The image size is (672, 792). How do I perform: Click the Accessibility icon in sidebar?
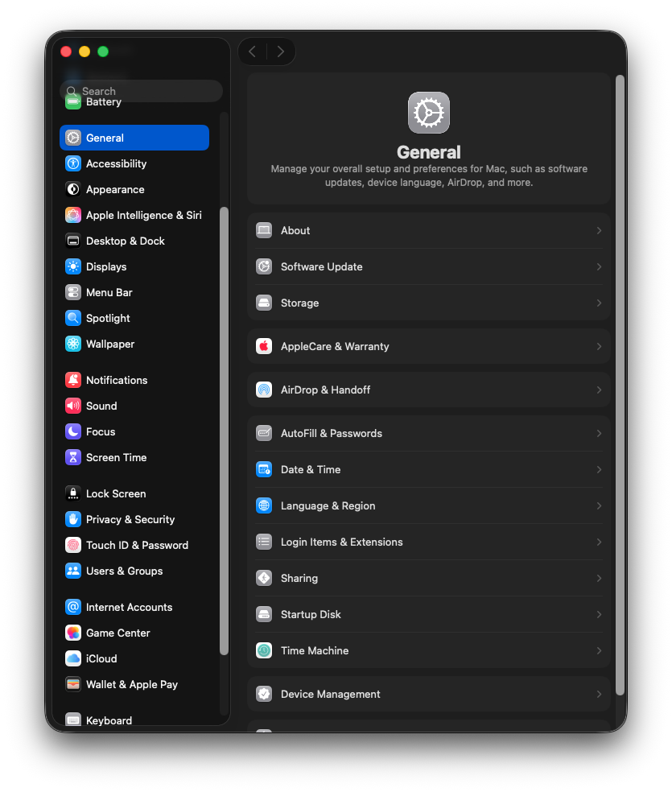(73, 163)
